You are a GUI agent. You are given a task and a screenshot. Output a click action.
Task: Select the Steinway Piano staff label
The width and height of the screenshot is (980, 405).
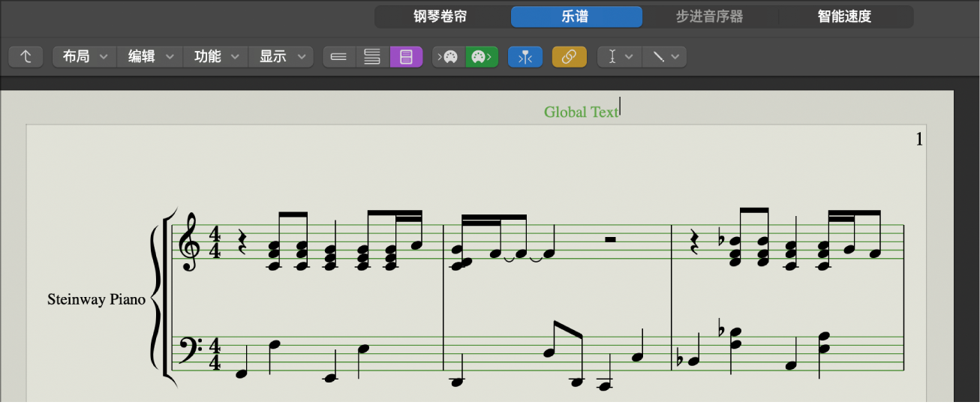tap(96, 299)
